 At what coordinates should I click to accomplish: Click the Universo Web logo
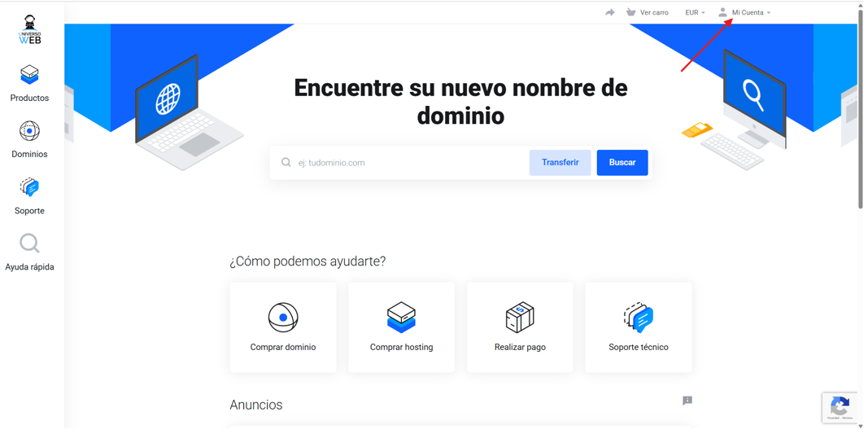[x=29, y=29]
